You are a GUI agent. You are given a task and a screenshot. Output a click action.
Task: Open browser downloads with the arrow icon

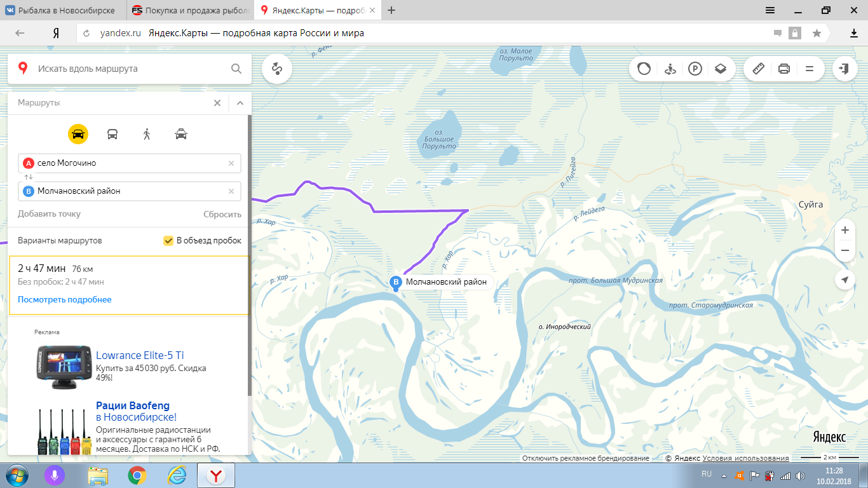(x=854, y=33)
